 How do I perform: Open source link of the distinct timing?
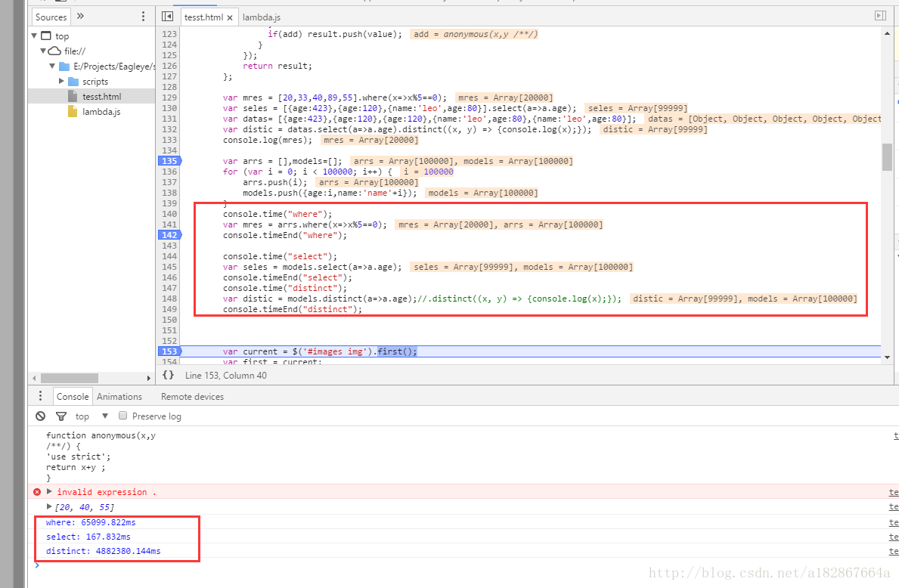click(893, 551)
